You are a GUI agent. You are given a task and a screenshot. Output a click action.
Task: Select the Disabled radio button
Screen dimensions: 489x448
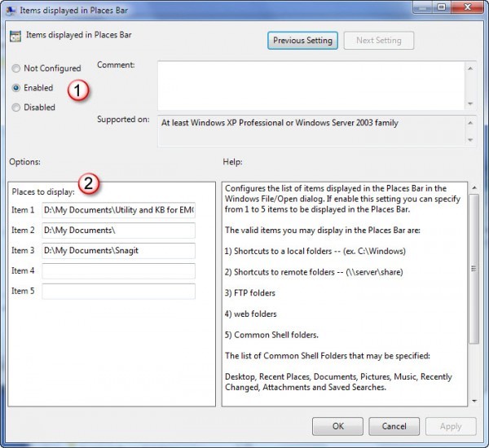(x=16, y=108)
